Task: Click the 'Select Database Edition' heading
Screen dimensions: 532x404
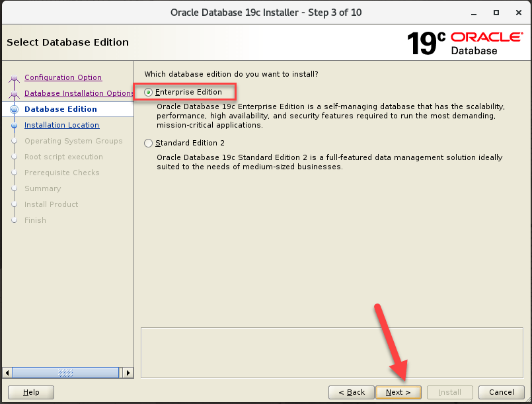Action: [68, 42]
